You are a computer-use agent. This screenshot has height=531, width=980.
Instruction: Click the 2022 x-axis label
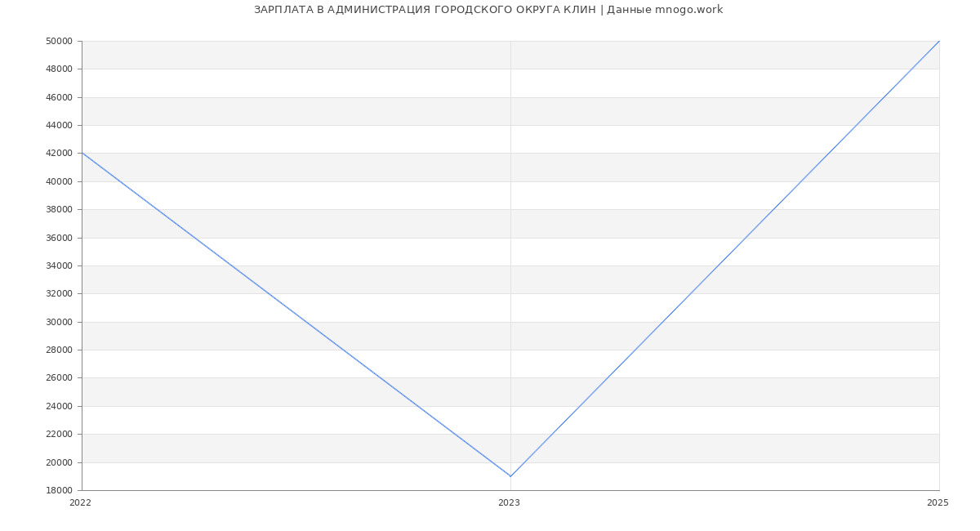point(81,502)
